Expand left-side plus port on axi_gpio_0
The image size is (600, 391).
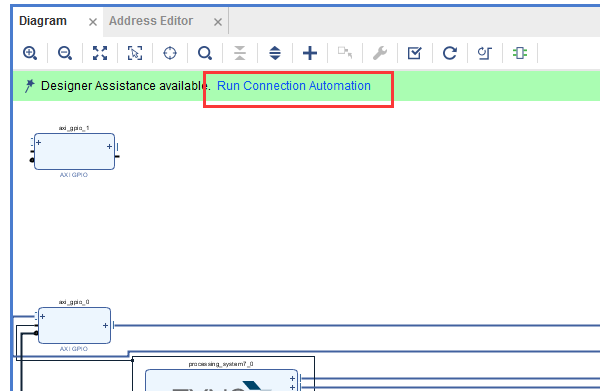[x=43, y=316]
